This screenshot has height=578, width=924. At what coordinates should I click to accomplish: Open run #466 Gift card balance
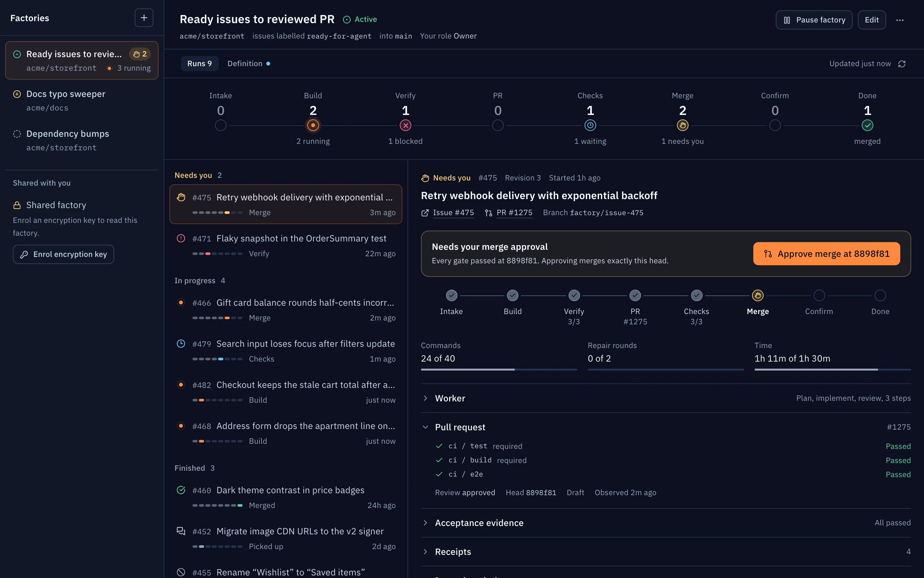click(286, 310)
